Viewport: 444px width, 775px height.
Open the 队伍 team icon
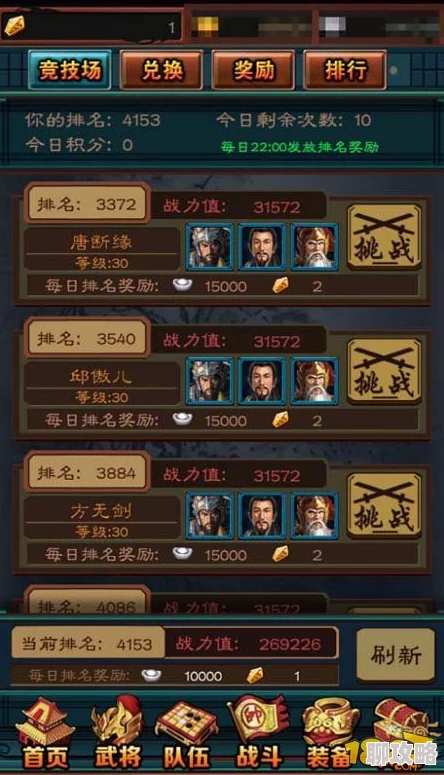[x=187, y=732]
